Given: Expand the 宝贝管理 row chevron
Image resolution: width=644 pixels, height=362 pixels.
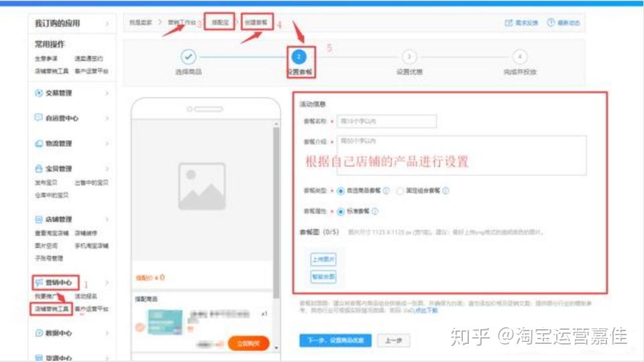Looking at the screenshot, I should click(107, 169).
